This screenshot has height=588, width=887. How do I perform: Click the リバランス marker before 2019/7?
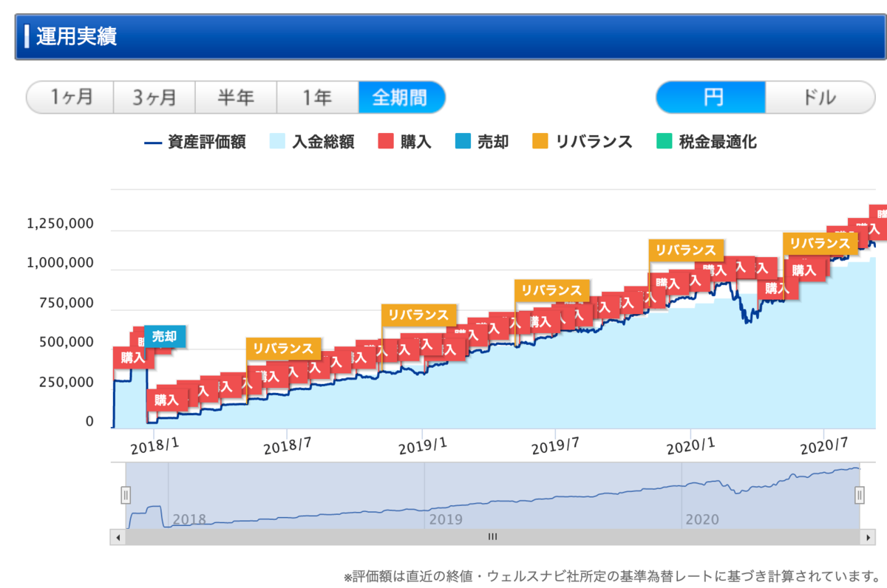(552, 291)
